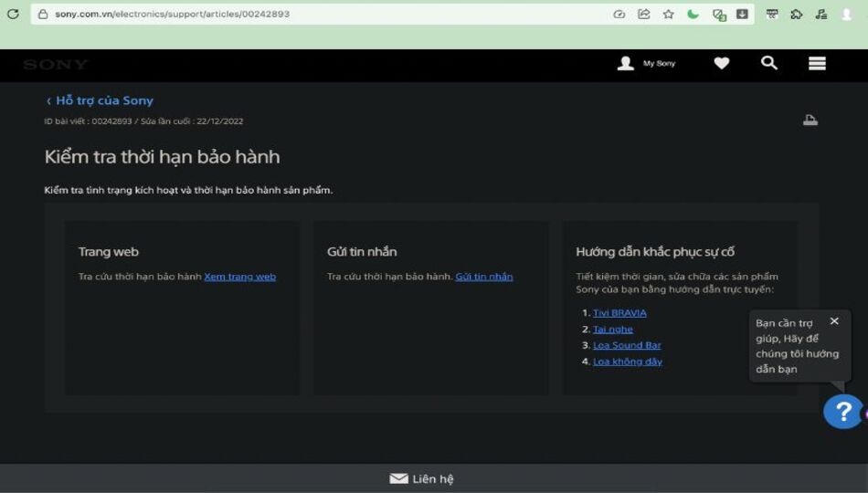
Task: Reload the page with the refresh icon
Action: [x=13, y=14]
